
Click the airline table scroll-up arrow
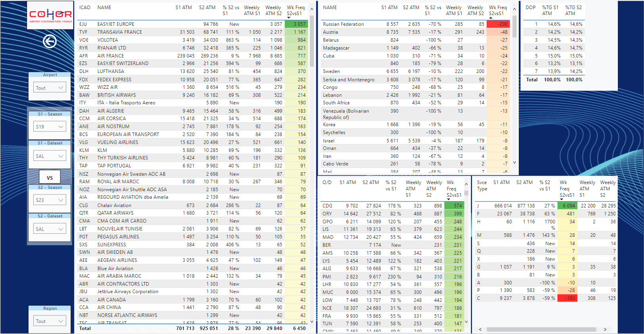pyautogui.click(x=311, y=9)
